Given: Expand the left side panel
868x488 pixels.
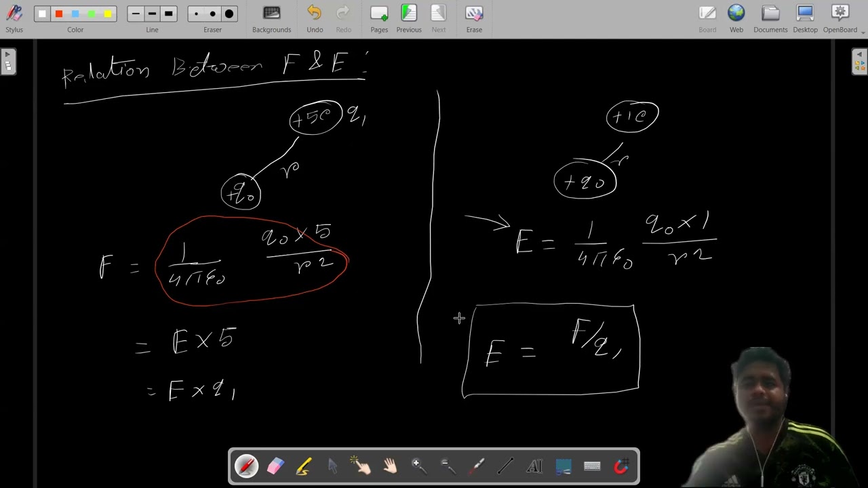Looking at the screenshot, I should [x=7, y=62].
